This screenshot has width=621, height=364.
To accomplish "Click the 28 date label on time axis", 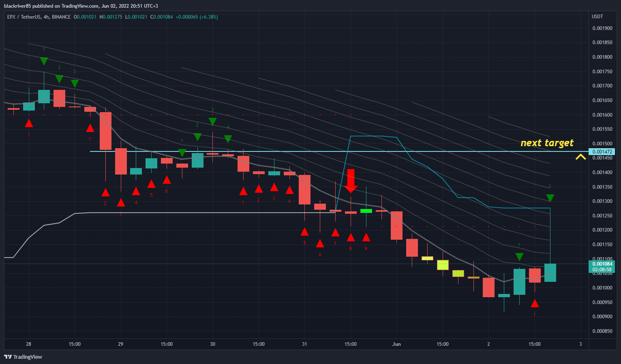I will coord(28,344).
